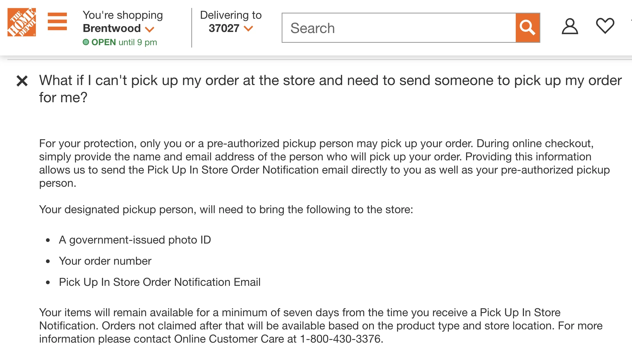Click the 37027 delivery ZIP code

point(224,28)
